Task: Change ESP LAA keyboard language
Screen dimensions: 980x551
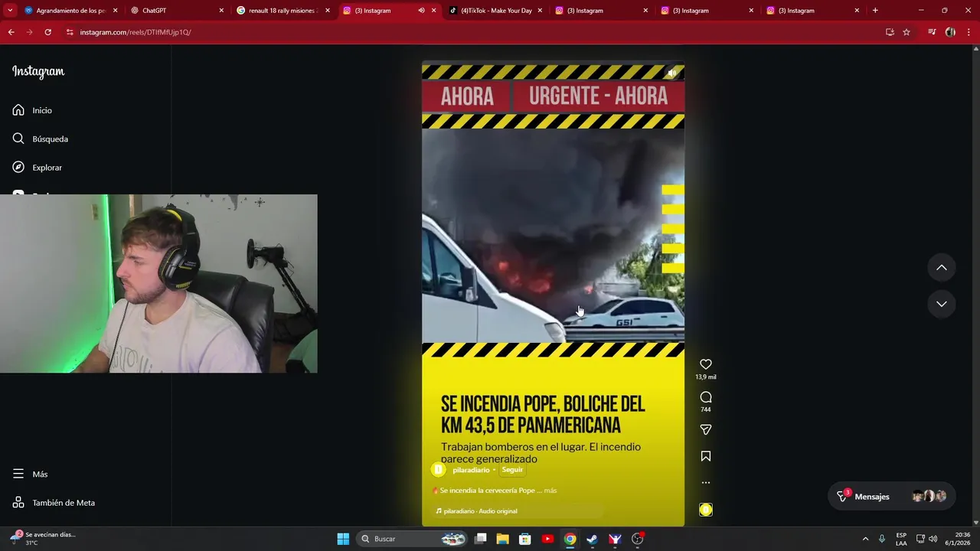Action: 901,539
